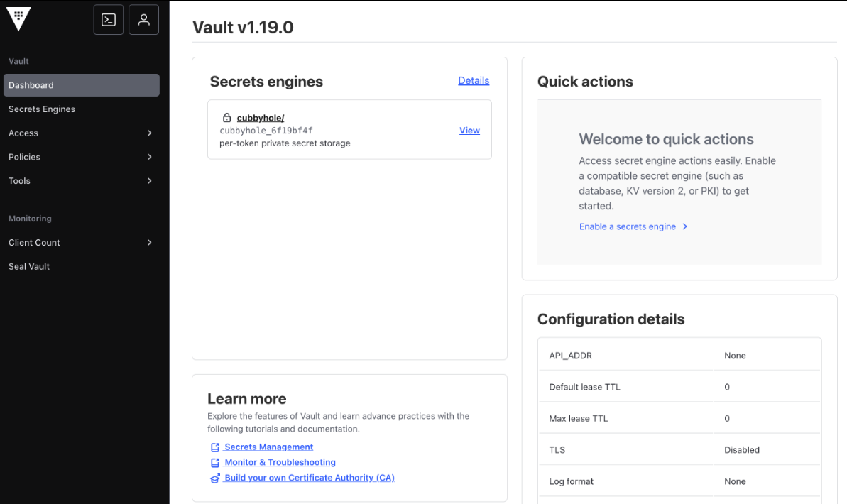The image size is (847, 504).
Task: Click the 0 value for Max lease TTL
Action: (727, 418)
